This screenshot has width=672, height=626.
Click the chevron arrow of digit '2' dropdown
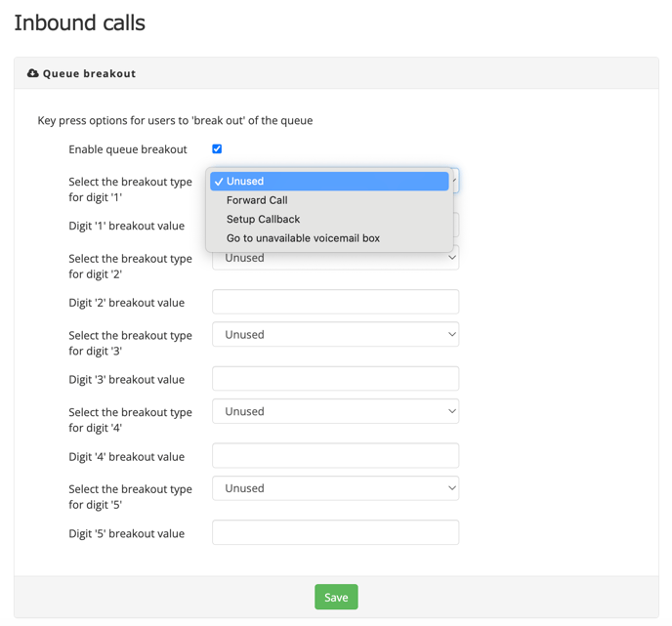point(451,258)
